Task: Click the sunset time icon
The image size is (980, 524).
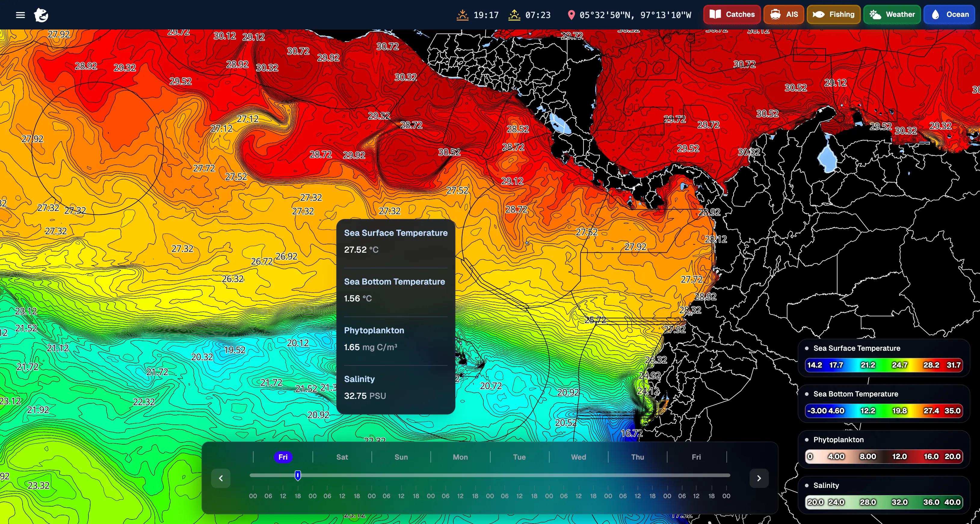Action: 462,15
